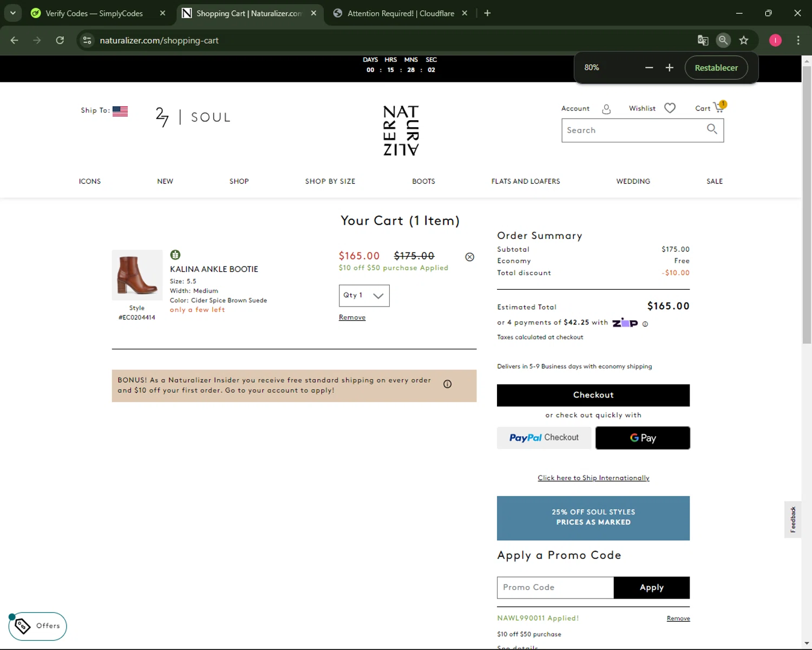Pay with the Google Pay button

[643, 438]
